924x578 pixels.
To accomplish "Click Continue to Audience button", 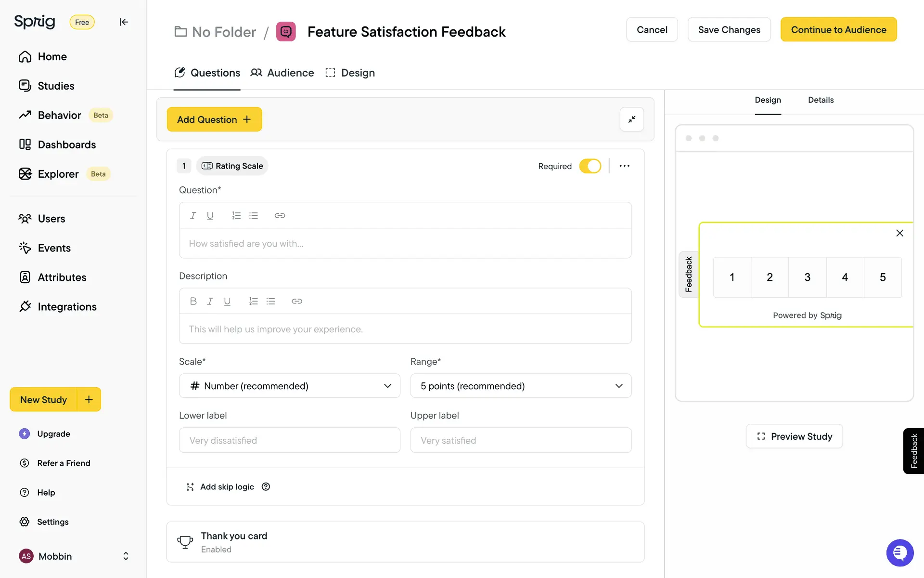I will pos(838,29).
